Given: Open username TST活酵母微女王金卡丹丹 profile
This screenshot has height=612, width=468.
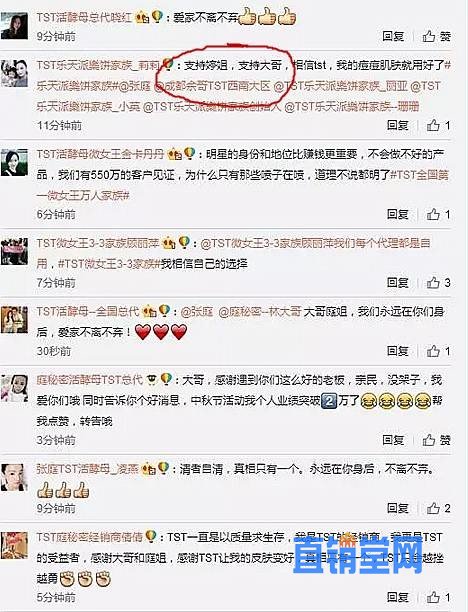Looking at the screenshot, I should click(x=100, y=154).
